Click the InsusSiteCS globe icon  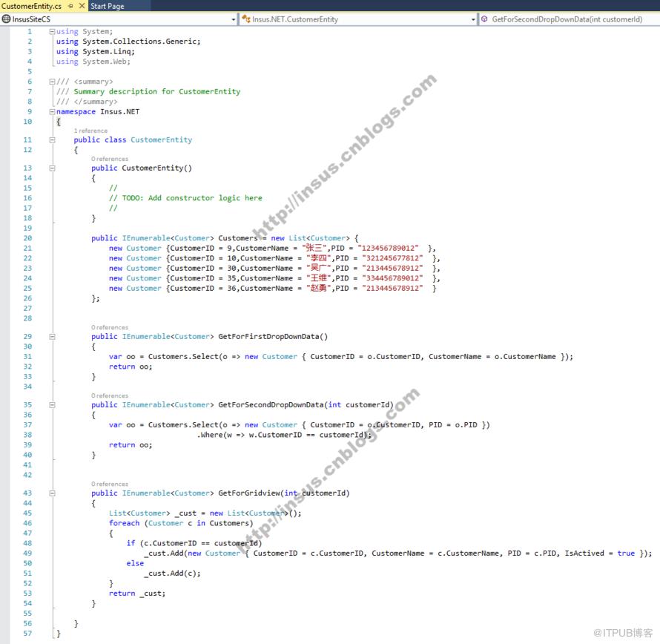click(6, 19)
